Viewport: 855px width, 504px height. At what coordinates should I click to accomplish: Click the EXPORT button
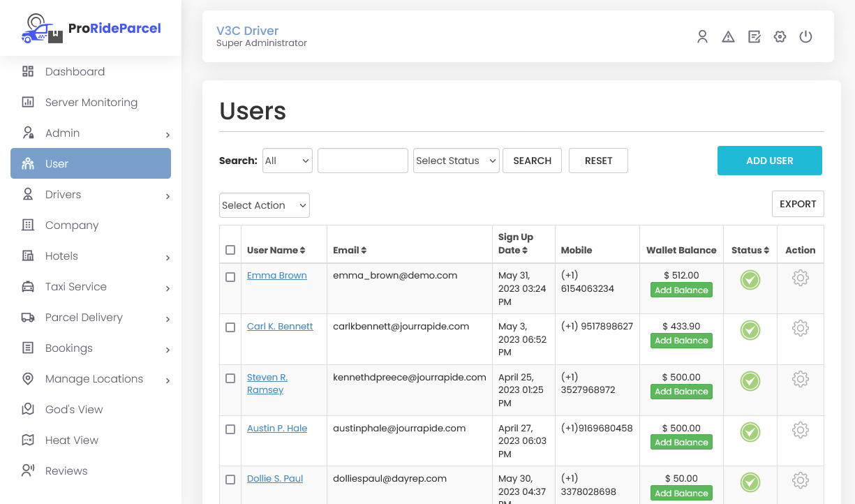[x=798, y=204]
